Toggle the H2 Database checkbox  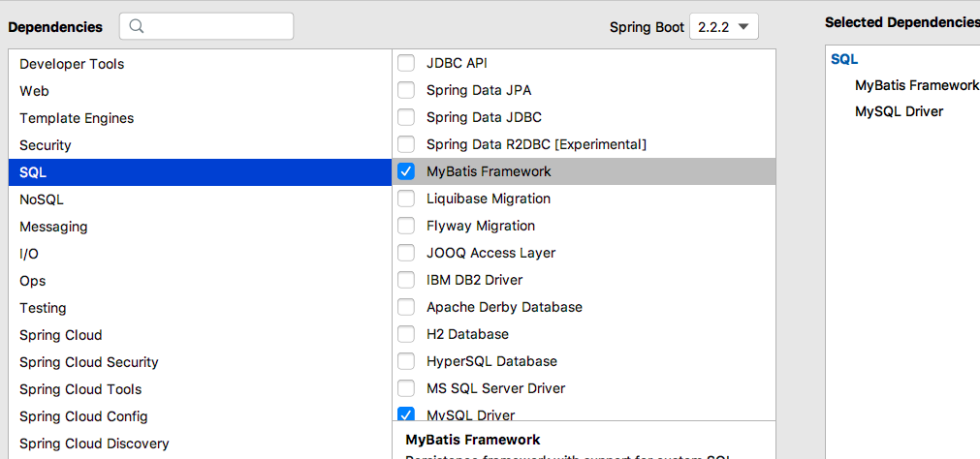click(406, 334)
